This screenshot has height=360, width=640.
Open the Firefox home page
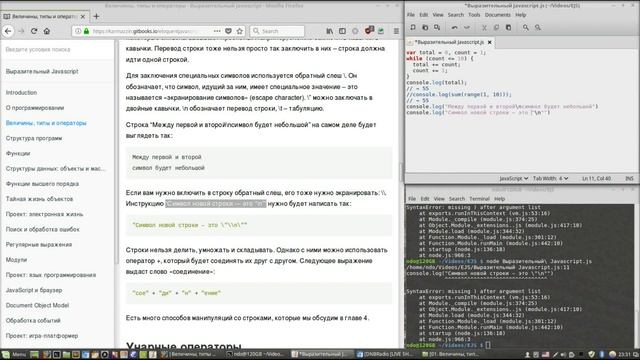click(47, 31)
